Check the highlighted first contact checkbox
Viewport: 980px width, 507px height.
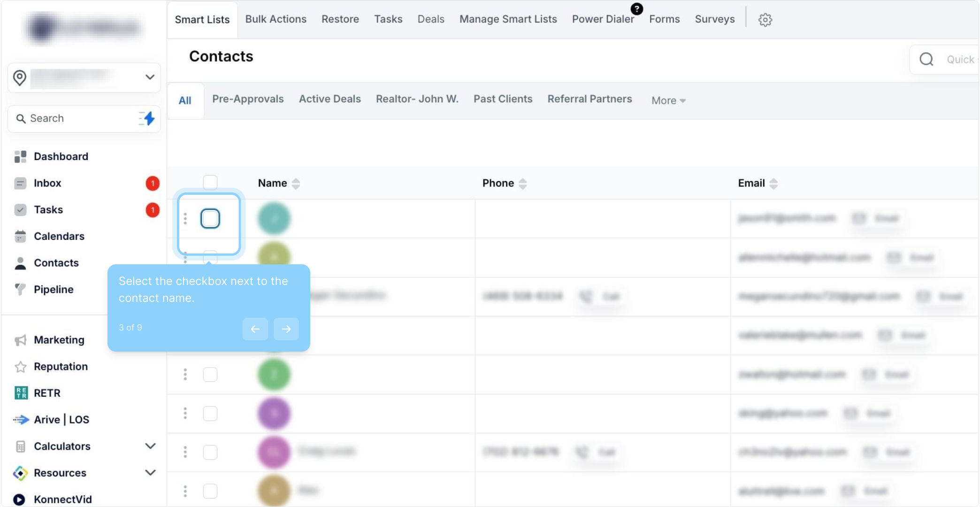(x=210, y=219)
